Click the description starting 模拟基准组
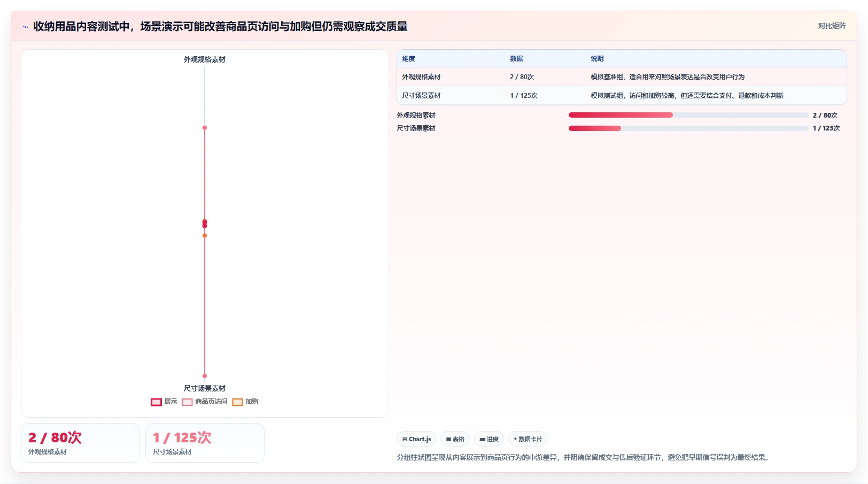This screenshot has width=868, height=484. pyautogui.click(x=668, y=77)
